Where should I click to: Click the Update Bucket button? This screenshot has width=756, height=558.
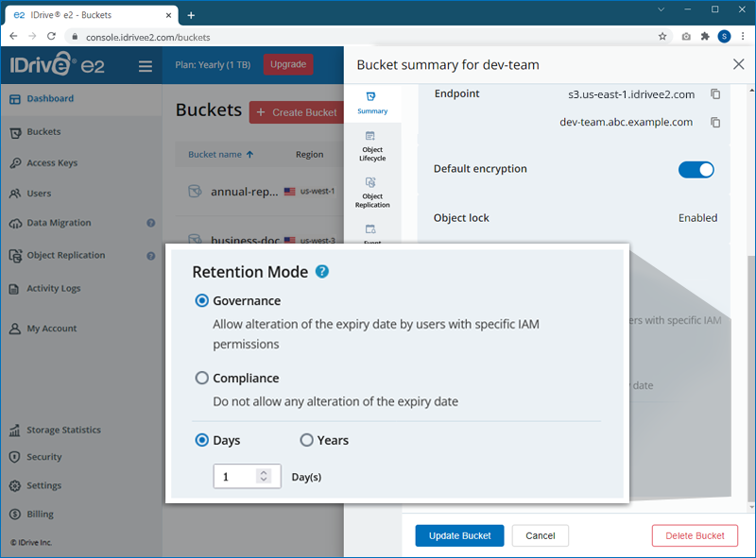(459, 535)
